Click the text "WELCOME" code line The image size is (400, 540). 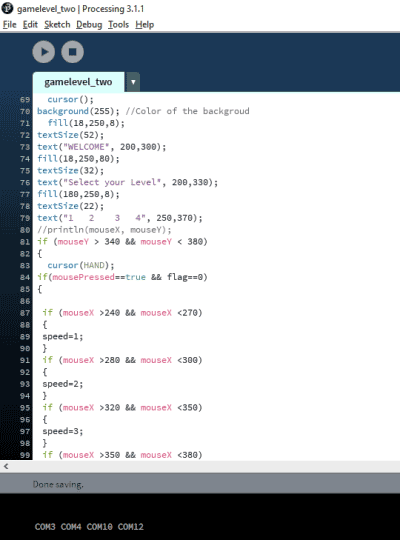(x=102, y=147)
